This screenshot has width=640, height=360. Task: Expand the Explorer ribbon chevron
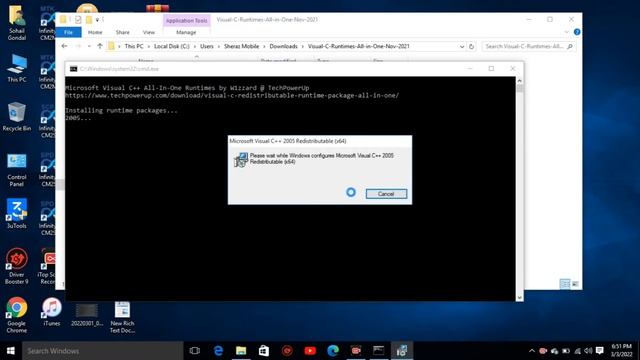point(567,32)
